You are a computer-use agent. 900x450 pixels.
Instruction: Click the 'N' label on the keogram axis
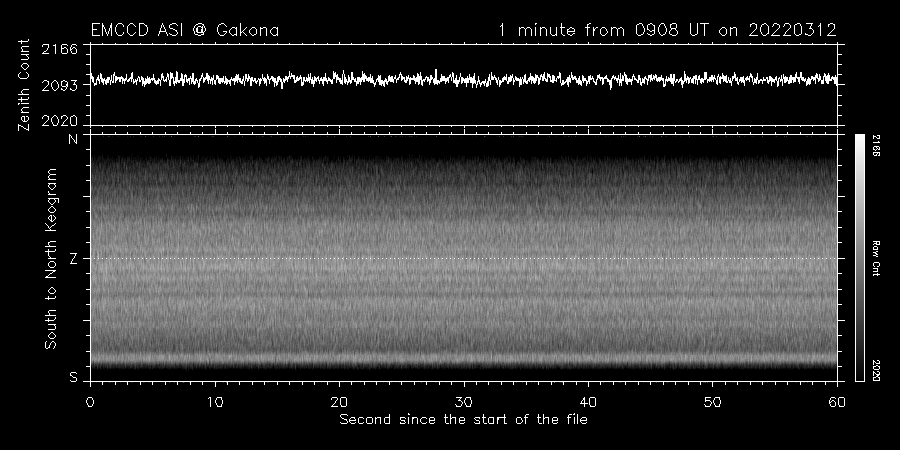(73, 139)
